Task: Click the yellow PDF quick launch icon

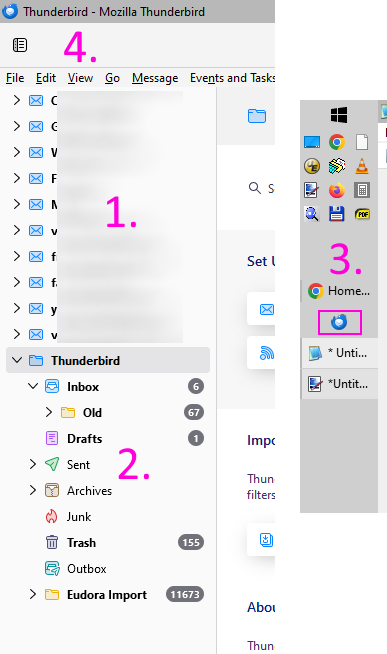Action: click(362, 214)
